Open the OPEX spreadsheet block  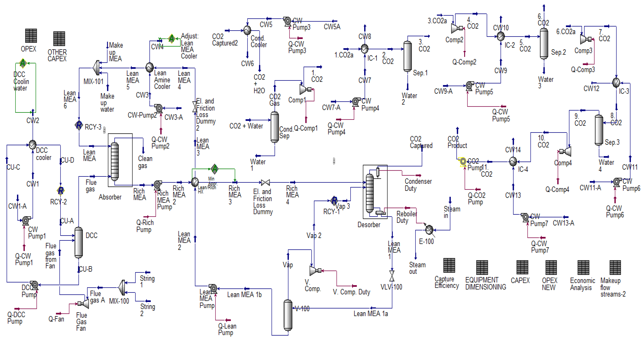(31, 36)
